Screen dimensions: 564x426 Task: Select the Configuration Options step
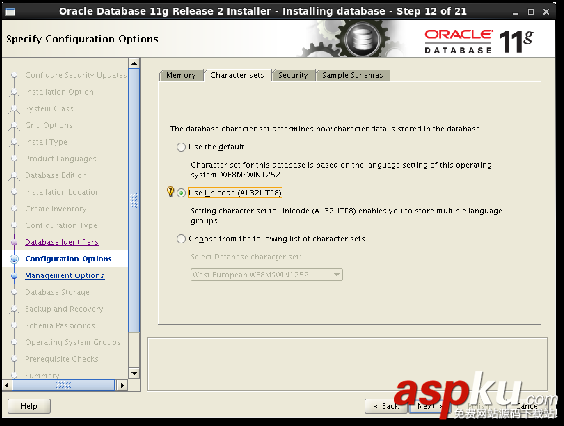tap(68, 259)
